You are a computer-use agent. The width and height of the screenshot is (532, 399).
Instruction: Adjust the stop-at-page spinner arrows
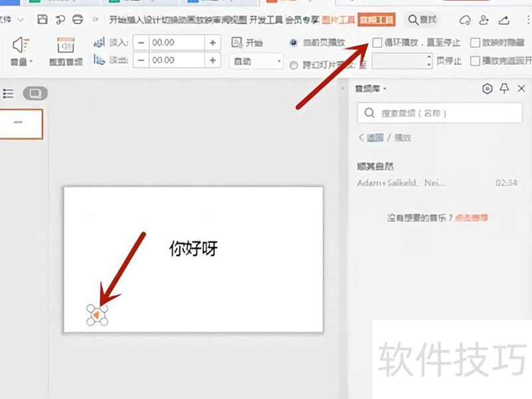tap(429, 61)
